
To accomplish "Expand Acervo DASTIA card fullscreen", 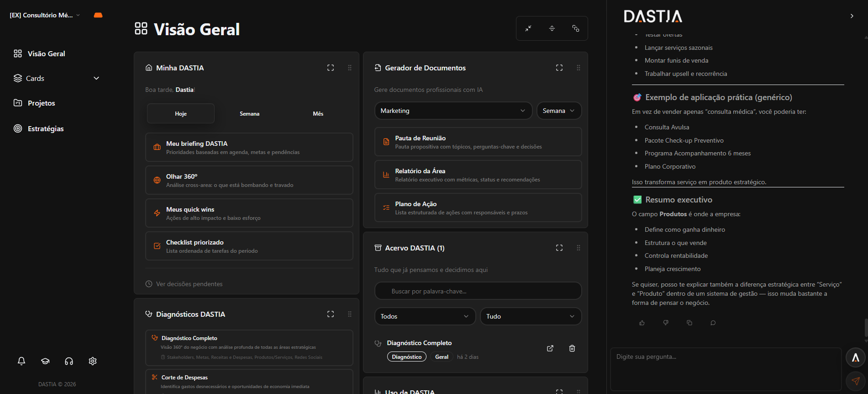I will point(559,248).
